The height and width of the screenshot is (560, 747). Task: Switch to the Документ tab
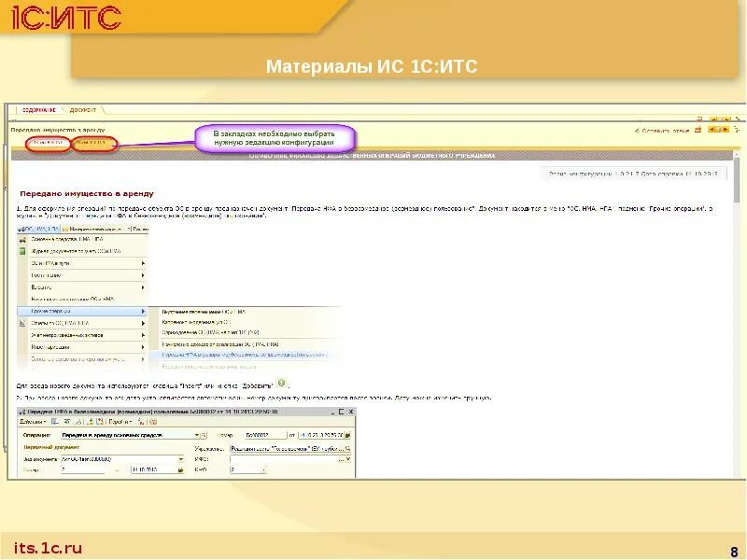[x=83, y=110]
